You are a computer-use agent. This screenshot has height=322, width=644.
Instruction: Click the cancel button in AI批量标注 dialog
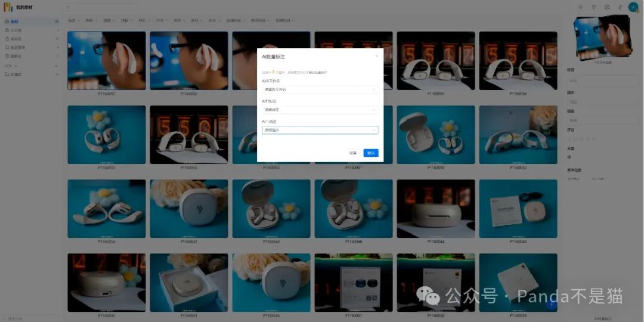point(353,153)
